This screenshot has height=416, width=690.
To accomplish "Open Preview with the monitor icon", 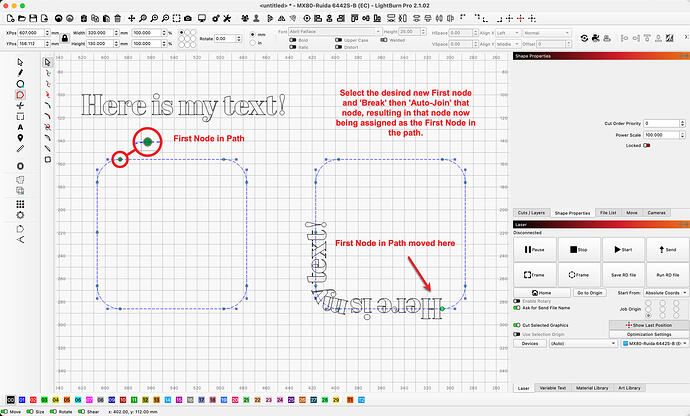I will (x=202, y=18).
